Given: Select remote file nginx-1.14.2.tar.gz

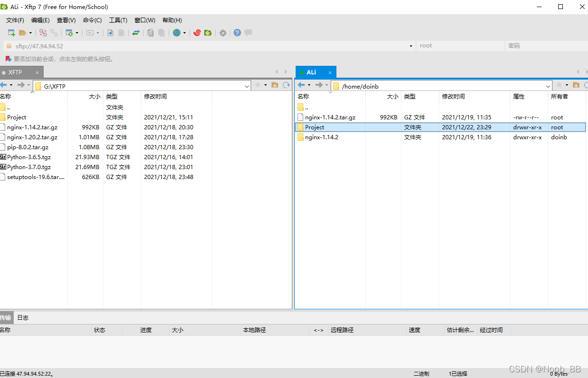Looking at the screenshot, I should coord(330,117).
